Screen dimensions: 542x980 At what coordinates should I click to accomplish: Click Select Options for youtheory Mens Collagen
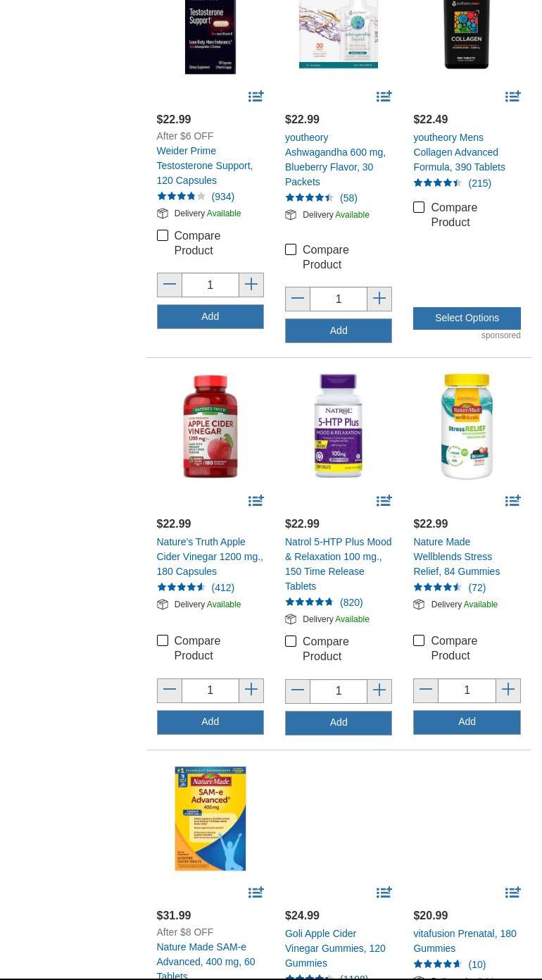click(x=467, y=318)
